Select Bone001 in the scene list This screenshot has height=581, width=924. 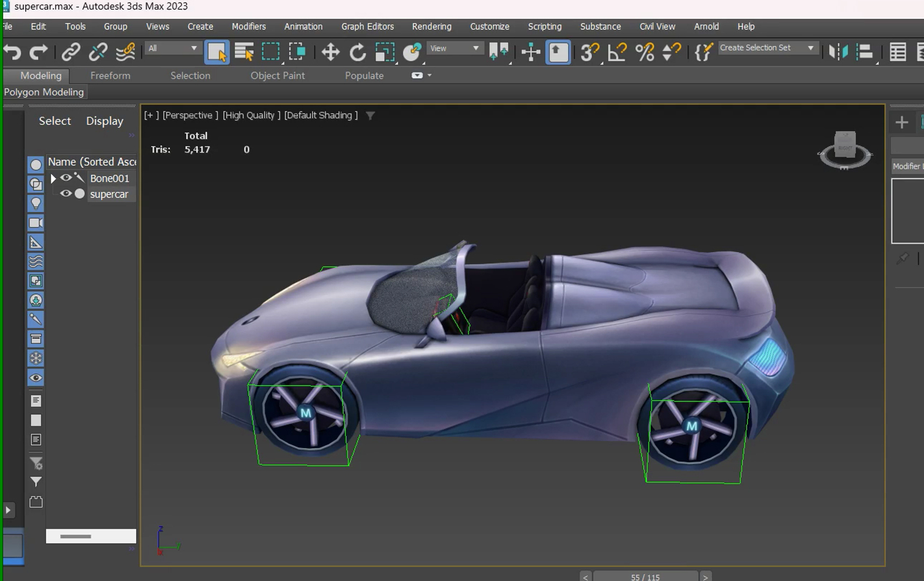point(110,178)
